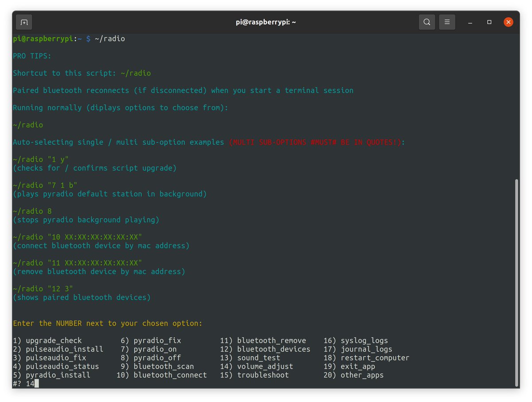The width and height of the screenshot is (532, 402).
Task: Click "remove bluetooth device by mac address"
Action: pyautogui.click(x=99, y=271)
